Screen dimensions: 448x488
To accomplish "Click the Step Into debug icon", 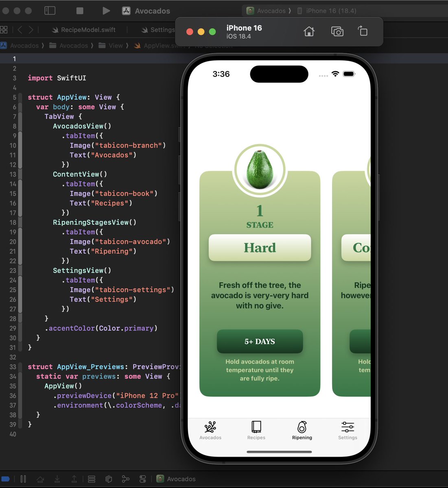I will [57, 479].
